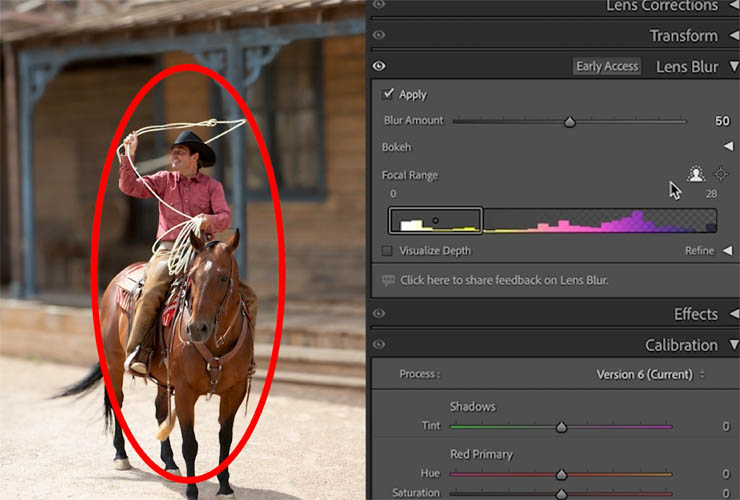The image size is (740, 500).
Task: Expand the Lens Corrections panel
Action: click(734, 5)
